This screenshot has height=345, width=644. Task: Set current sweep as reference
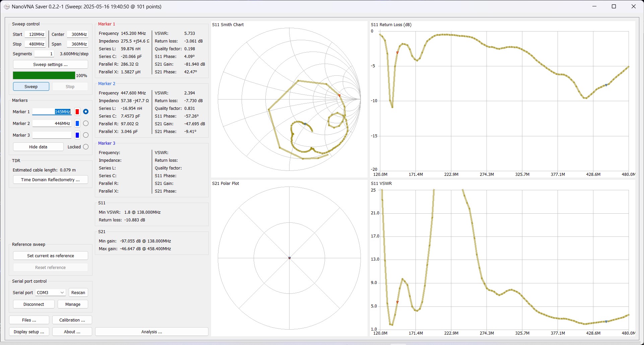click(x=50, y=256)
